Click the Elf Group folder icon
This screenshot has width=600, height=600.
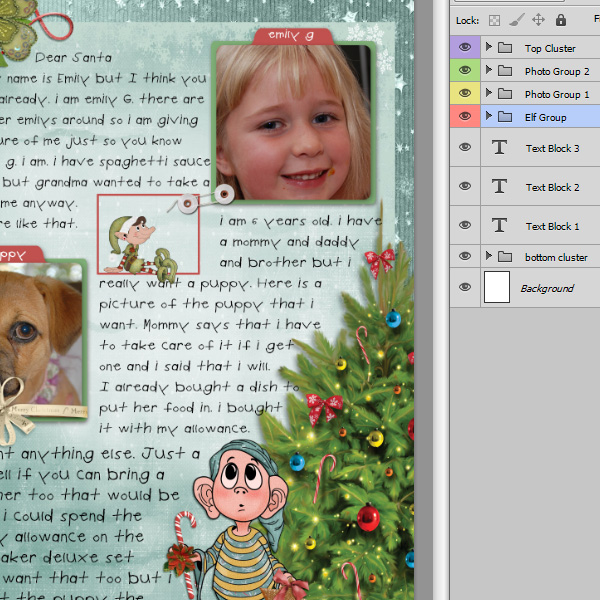pos(505,117)
